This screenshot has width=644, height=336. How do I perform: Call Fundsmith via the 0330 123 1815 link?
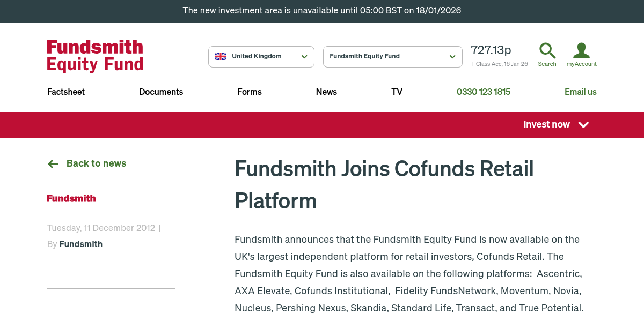(x=483, y=92)
